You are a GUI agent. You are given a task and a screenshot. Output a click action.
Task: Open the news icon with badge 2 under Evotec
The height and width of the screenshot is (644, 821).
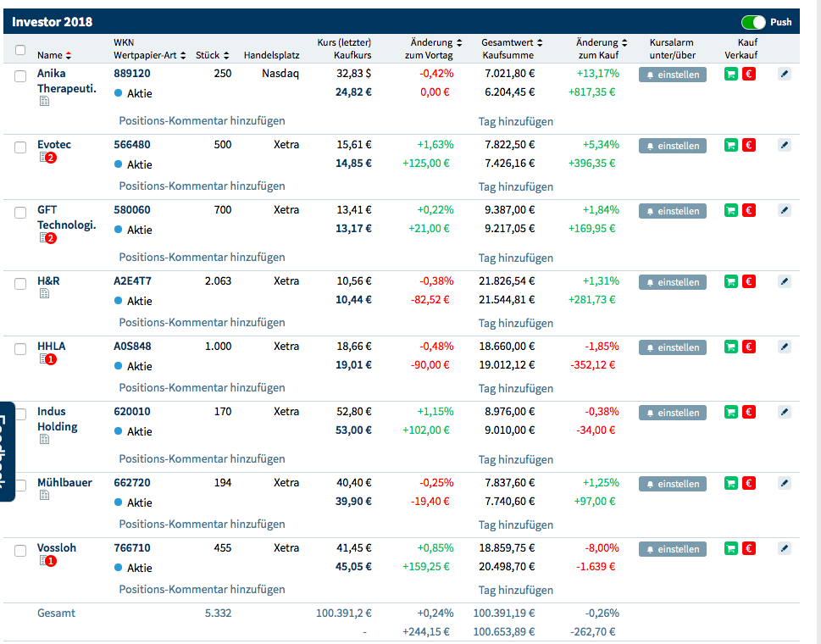point(47,157)
